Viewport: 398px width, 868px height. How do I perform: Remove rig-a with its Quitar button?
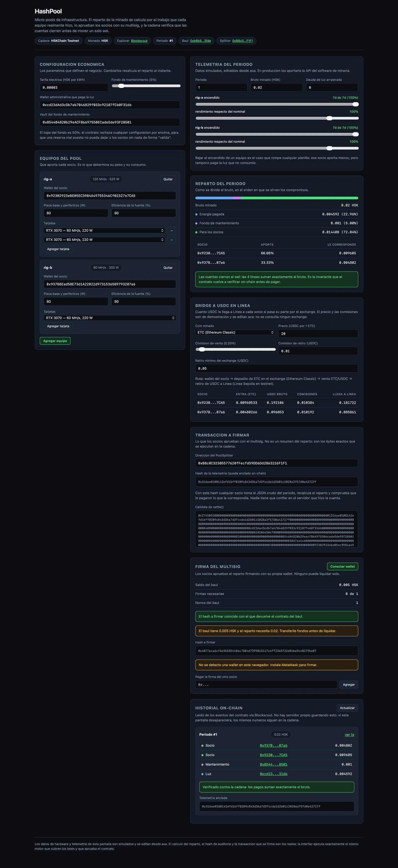click(168, 179)
